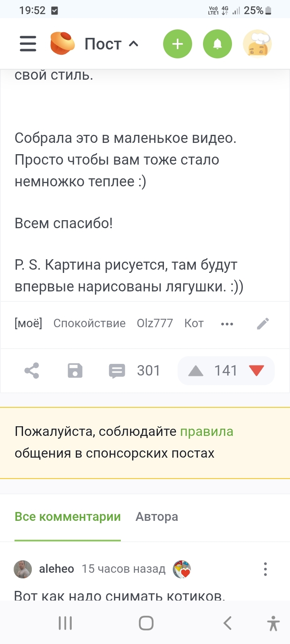The image size is (290, 644).
Task: Upvote the post with gray arrow
Action: 196,371
